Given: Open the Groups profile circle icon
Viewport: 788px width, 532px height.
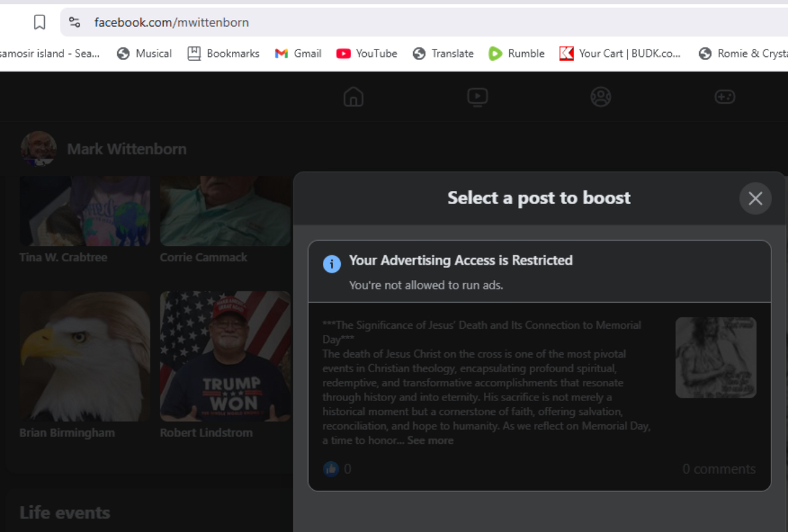Looking at the screenshot, I should pyautogui.click(x=601, y=97).
